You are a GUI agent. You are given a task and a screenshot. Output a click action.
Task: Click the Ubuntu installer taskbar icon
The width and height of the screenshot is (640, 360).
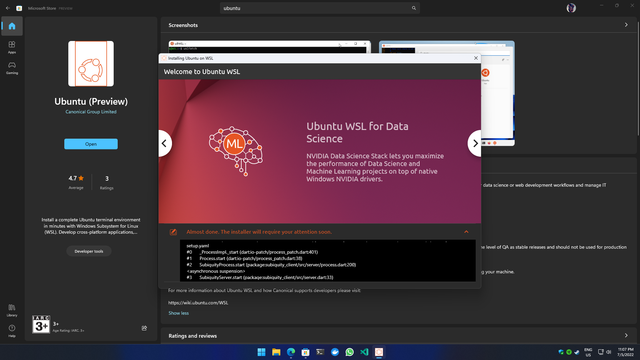379,352
